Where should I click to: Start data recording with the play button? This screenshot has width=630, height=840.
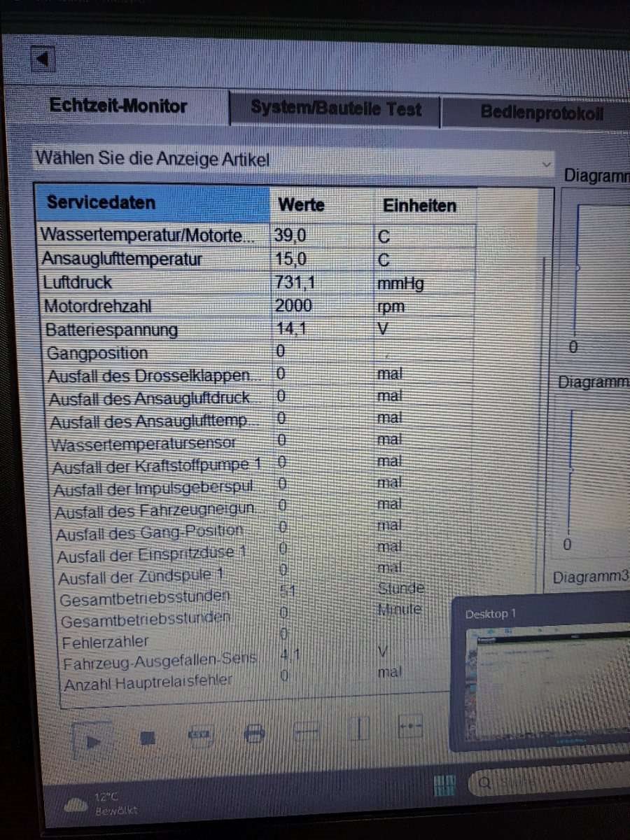coord(93,739)
